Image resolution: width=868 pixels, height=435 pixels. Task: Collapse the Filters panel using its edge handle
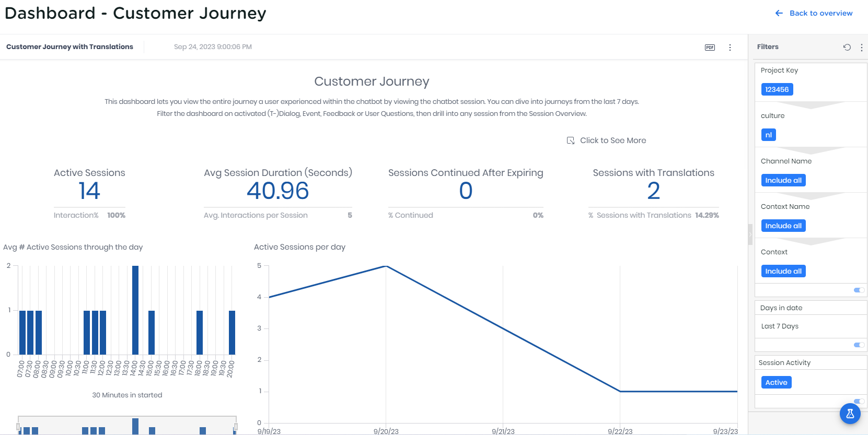click(x=750, y=234)
